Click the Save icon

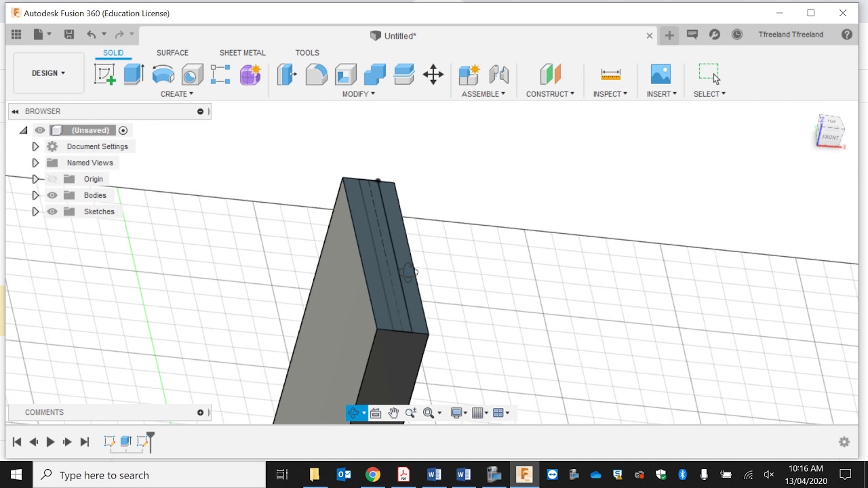click(x=68, y=35)
